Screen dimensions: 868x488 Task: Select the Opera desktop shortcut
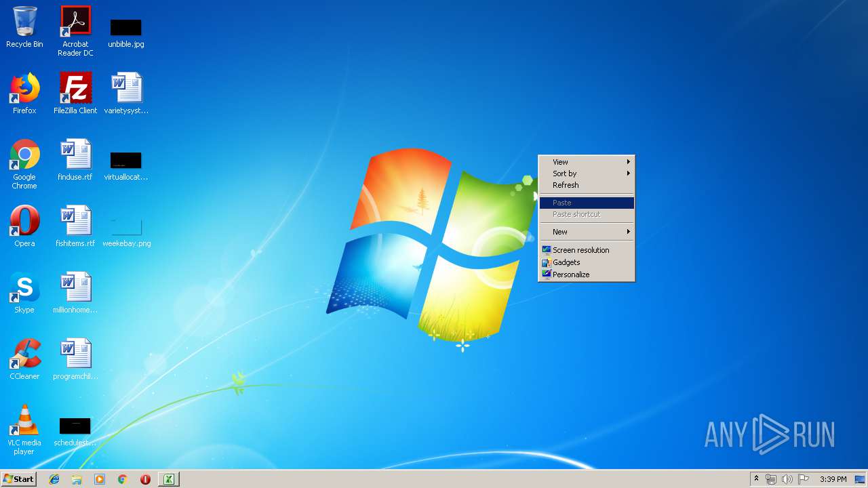pyautogui.click(x=24, y=226)
